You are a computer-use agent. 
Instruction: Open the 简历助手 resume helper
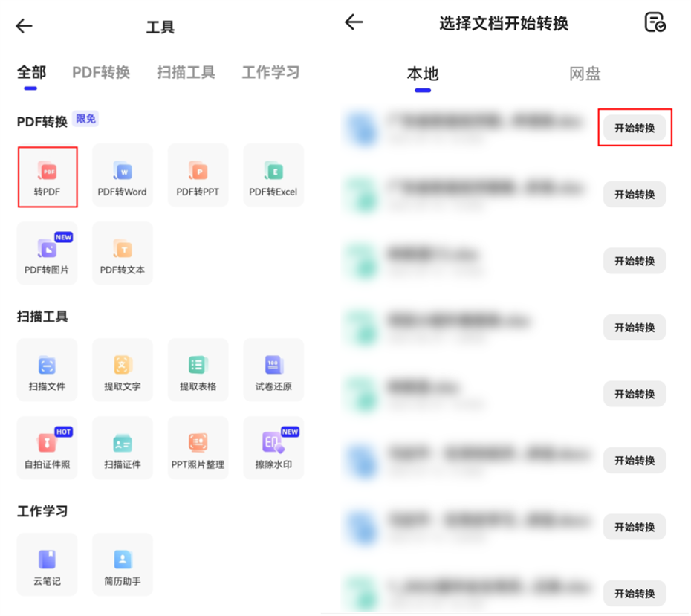(x=123, y=565)
